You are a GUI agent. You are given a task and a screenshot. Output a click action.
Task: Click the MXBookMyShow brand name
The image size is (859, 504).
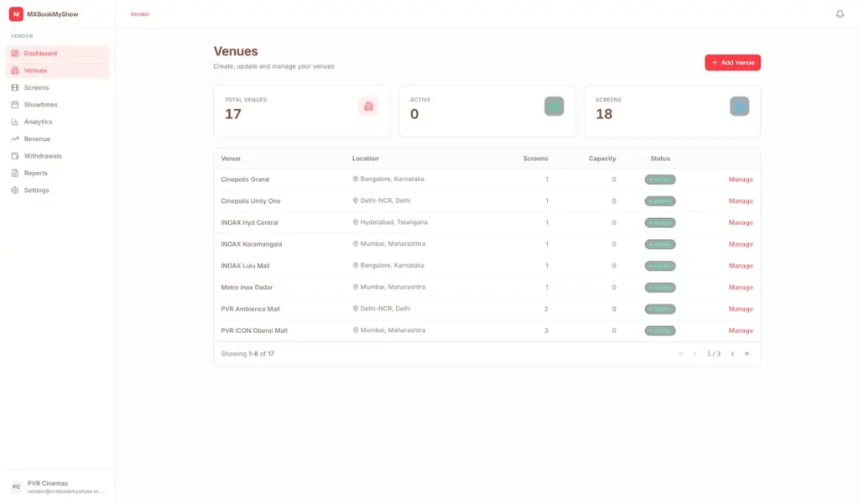pyautogui.click(x=53, y=14)
